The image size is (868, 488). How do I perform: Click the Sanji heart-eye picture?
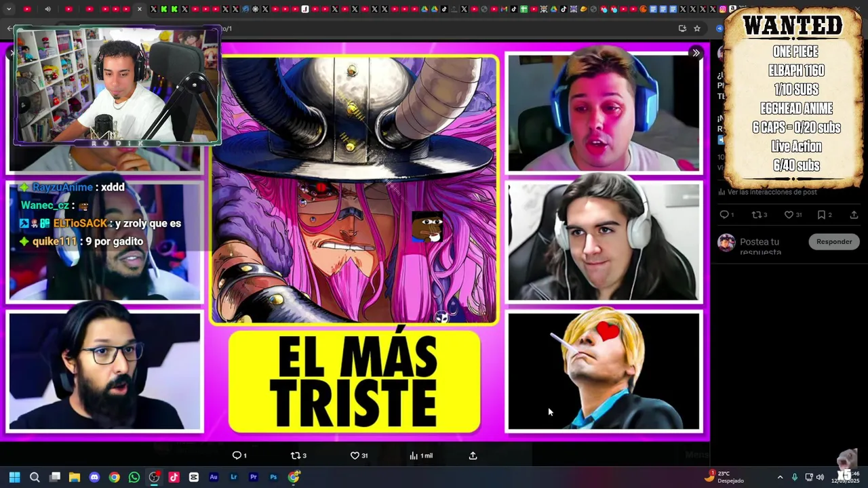click(604, 371)
